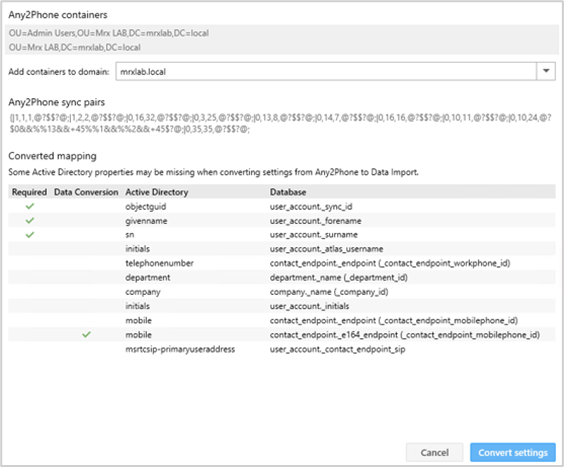Click the Converted mapping heading
564x467 pixels.
click(53, 156)
